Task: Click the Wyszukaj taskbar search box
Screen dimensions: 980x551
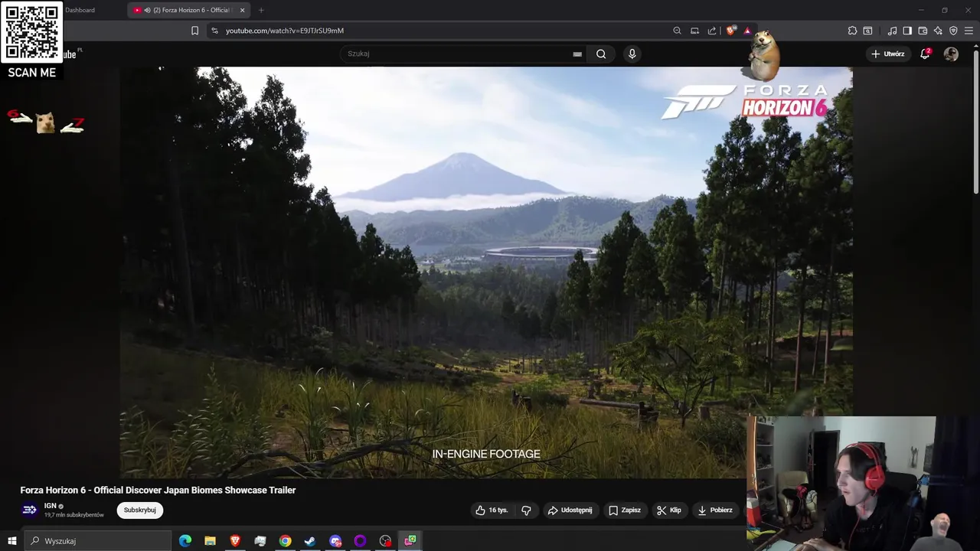Action: tap(98, 541)
